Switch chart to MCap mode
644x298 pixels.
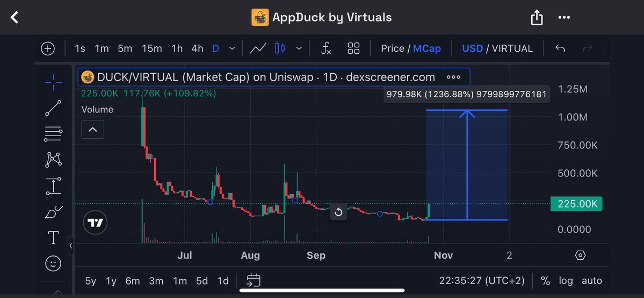tap(426, 48)
